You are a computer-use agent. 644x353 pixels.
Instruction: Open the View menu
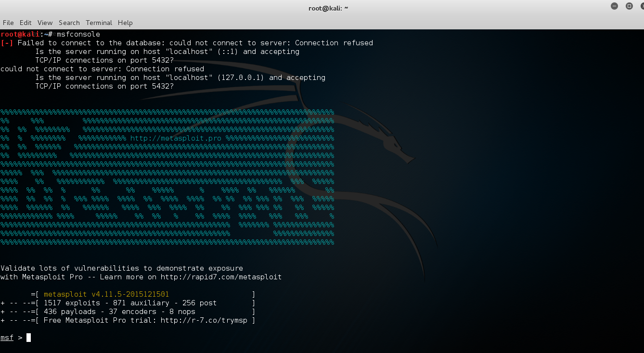coord(45,23)
